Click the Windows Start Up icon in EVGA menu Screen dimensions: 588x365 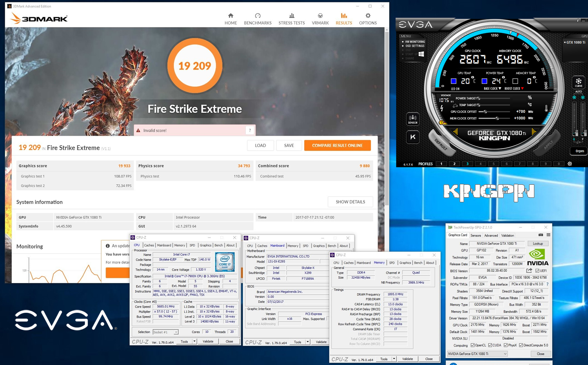click(421, 54)
